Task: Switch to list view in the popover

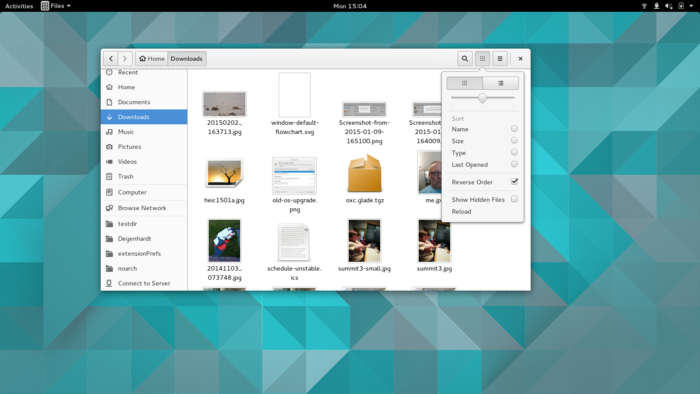Action: 500,83
